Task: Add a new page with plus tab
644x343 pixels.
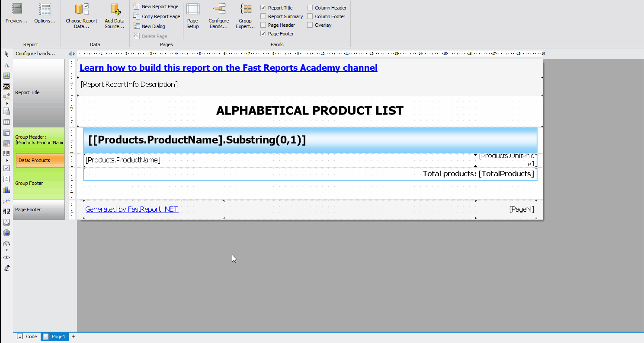Action: click(74, 337)
